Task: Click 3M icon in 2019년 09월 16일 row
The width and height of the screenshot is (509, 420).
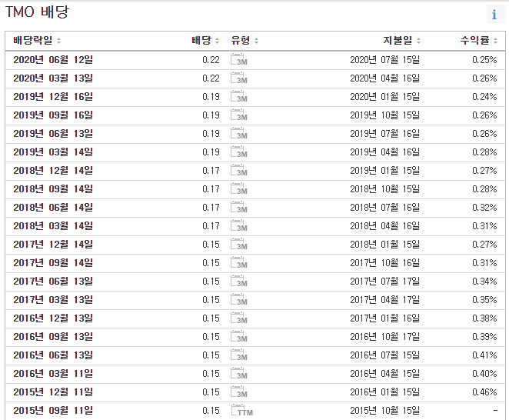Action: point(239,115)
